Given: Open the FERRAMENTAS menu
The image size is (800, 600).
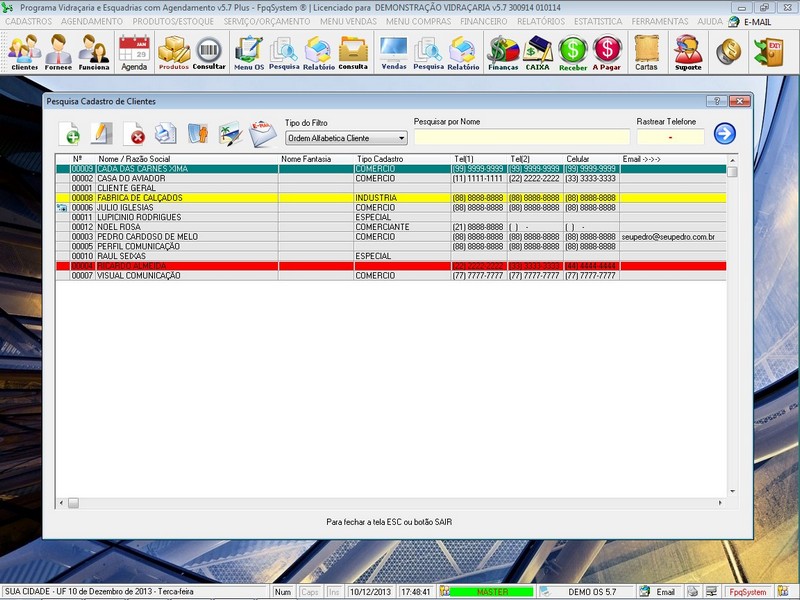Looking at the screenshot, I should click(661, 21).
